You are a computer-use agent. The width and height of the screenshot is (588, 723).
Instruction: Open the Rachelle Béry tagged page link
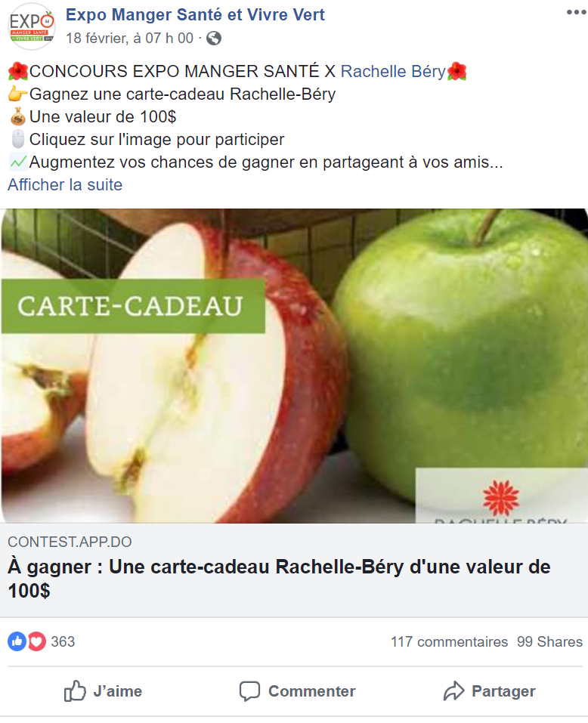point(393,72)
